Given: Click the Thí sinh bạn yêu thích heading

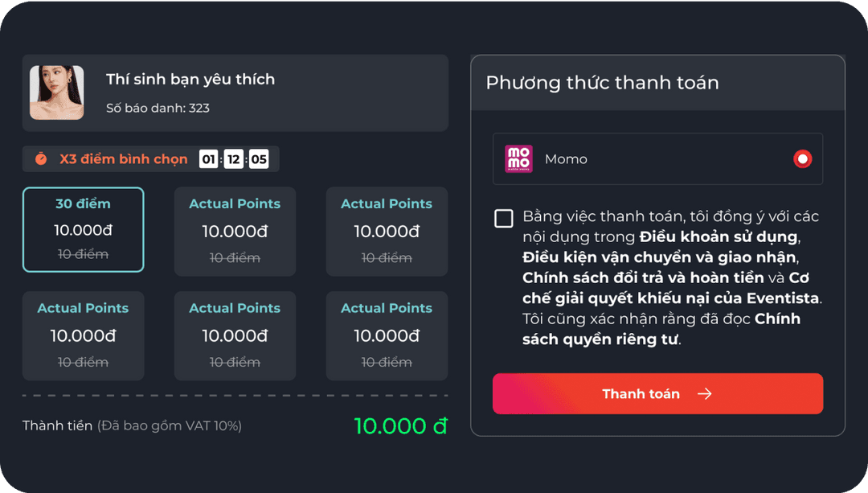Looking at the screenshot, I should (190, 79).
